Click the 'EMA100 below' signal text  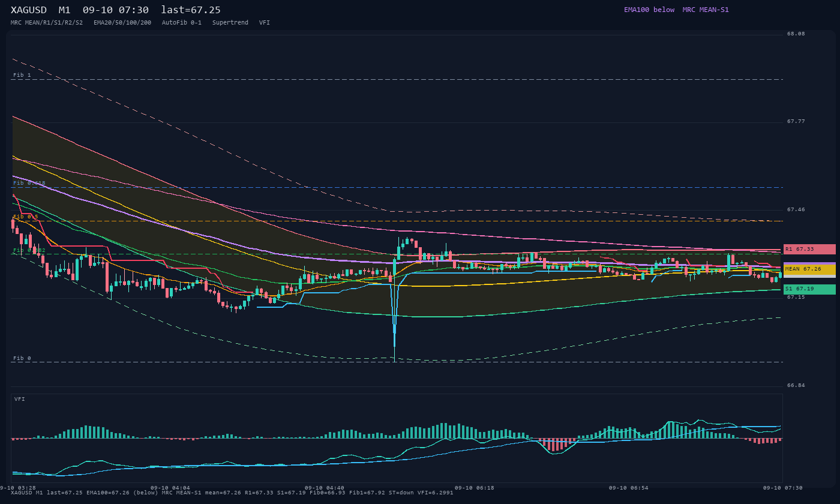point(649,10)
